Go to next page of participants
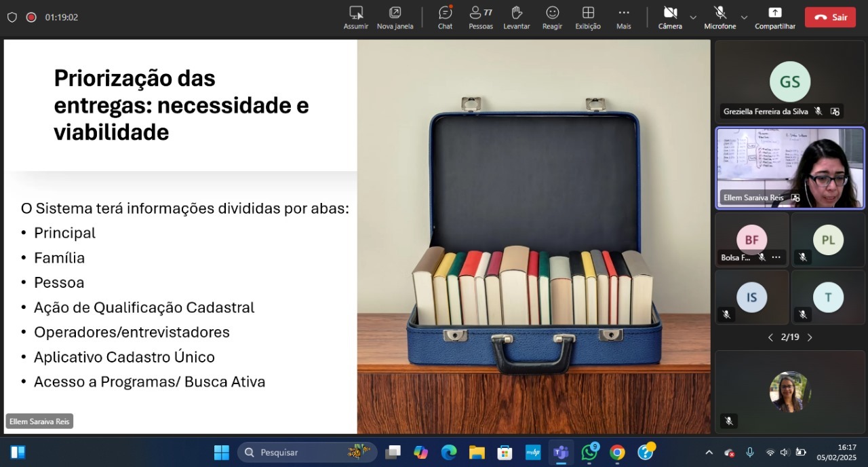868x467 pixels. click(x=810, y=337)
